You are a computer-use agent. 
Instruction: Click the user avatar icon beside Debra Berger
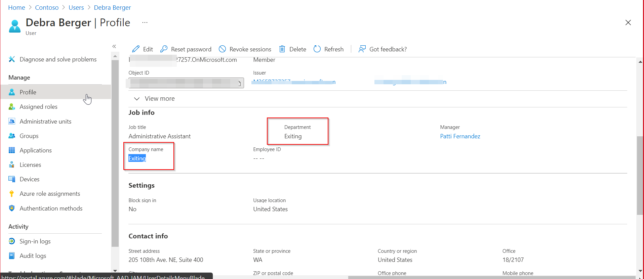(15, 26)
